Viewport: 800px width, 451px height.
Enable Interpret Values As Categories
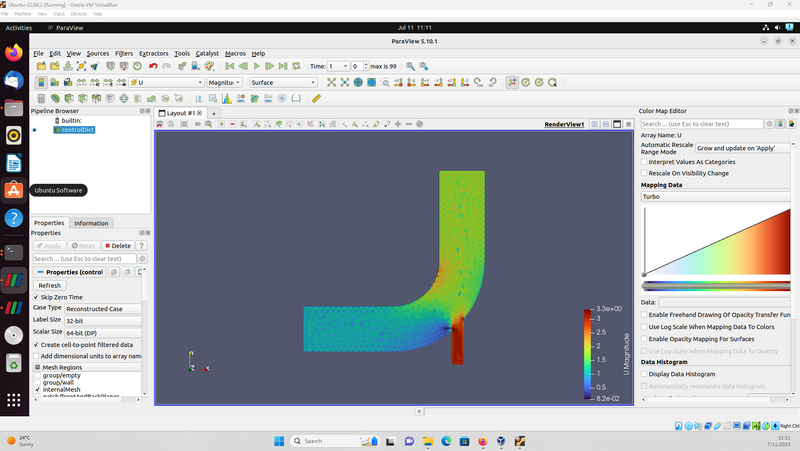coord(644,162)
